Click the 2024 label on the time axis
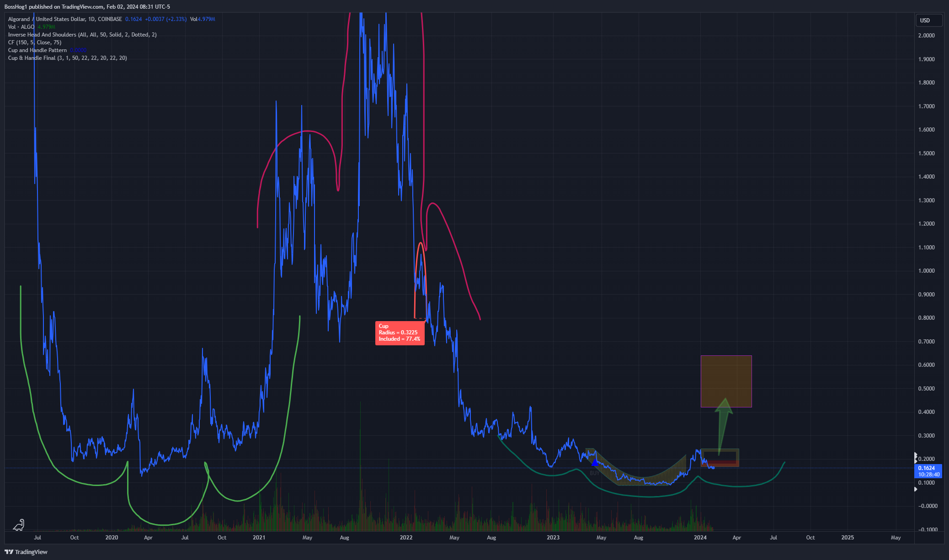The height and width of the screenshot is (560, 949). (x=700, y=538)
